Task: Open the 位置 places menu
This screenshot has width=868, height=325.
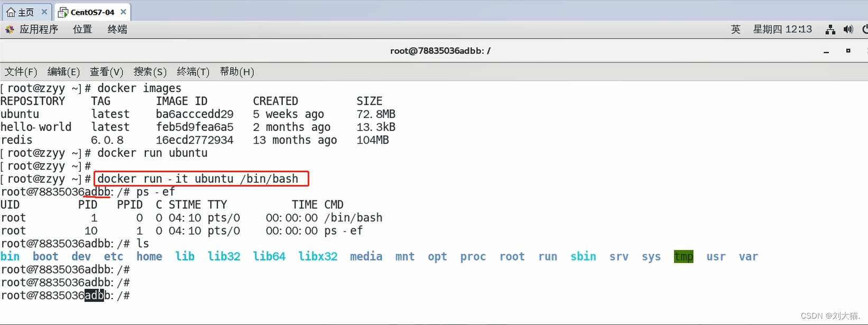Action: (x=82, y=29)
